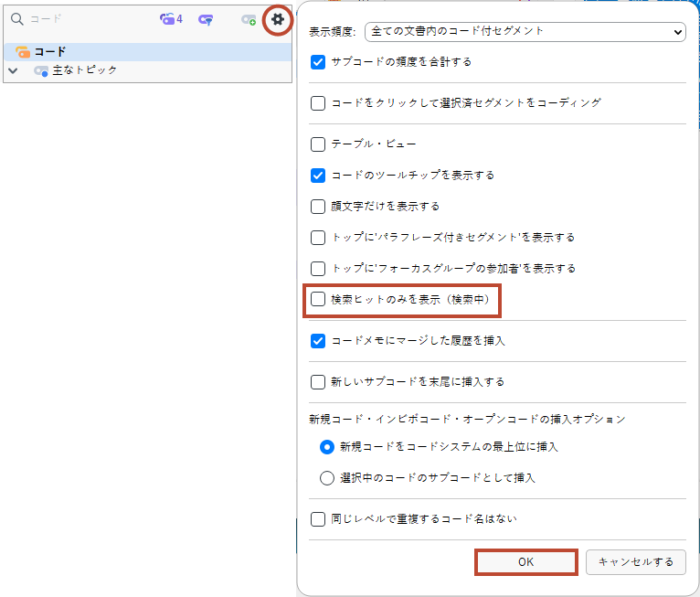Screen dimensions: 700x597
Task: Check 検索ヒットのみを表示（検索中）
Action: 318,299
